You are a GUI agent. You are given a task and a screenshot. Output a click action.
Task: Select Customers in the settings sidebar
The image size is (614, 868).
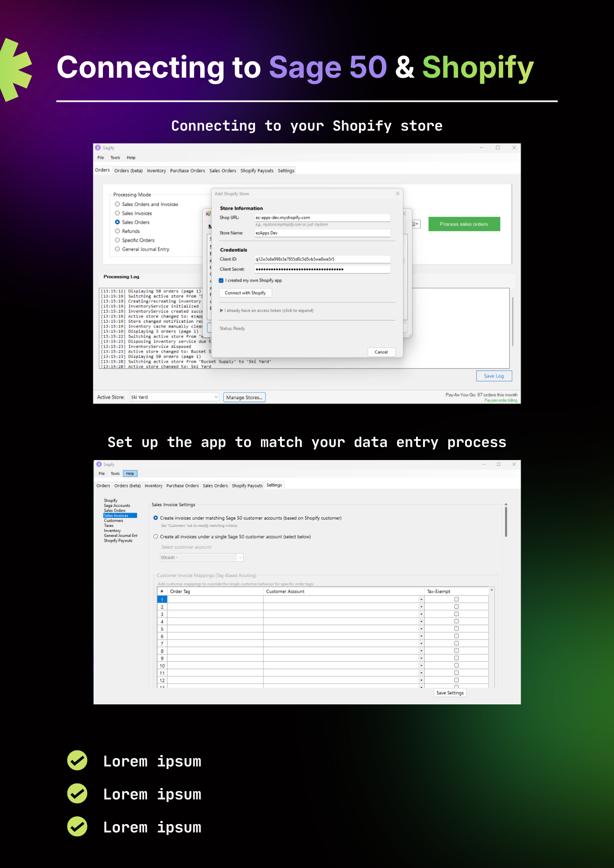[113, 520]
